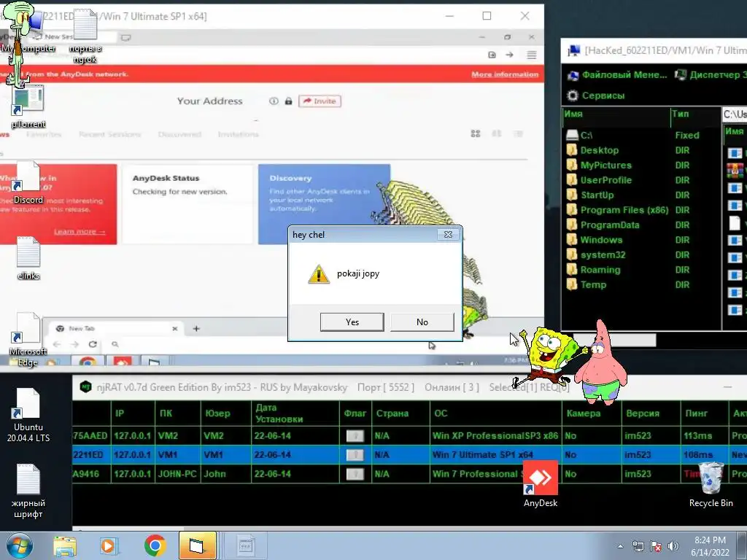Image resolution: width=747 pixels, height=560 pixels.
Task: Select the VM2 Win XP row in njRAT
Action: pyautogui.click(x=409, y=436)
